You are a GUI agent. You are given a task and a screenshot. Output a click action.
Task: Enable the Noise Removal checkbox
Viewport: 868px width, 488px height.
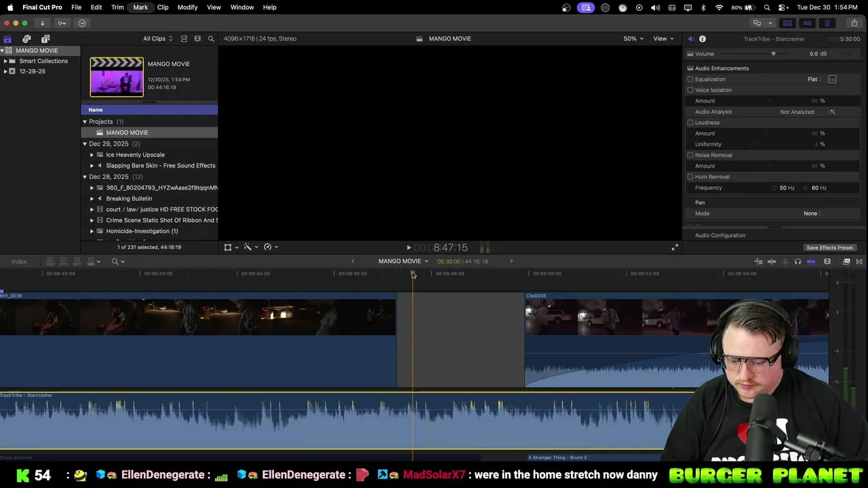pos(690,155)
